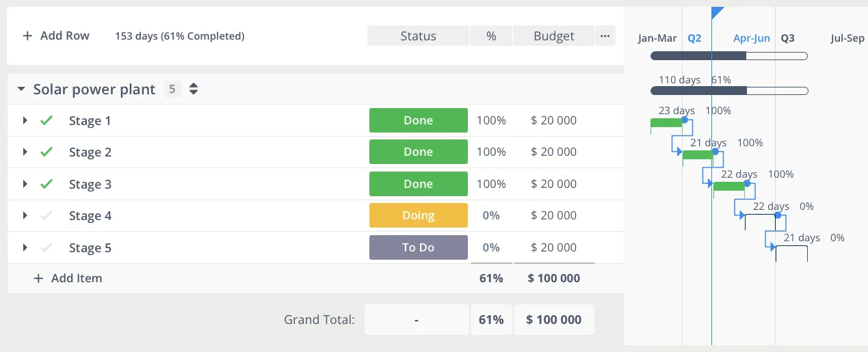Expand the Stage 5 row
Viewport: 868px width, 352px height.
tap(25, 247)
